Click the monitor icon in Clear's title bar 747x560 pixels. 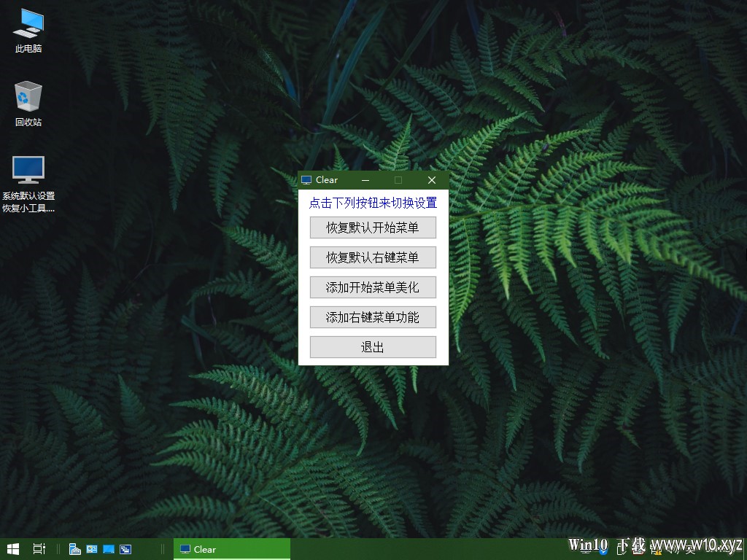pos(306,180)
